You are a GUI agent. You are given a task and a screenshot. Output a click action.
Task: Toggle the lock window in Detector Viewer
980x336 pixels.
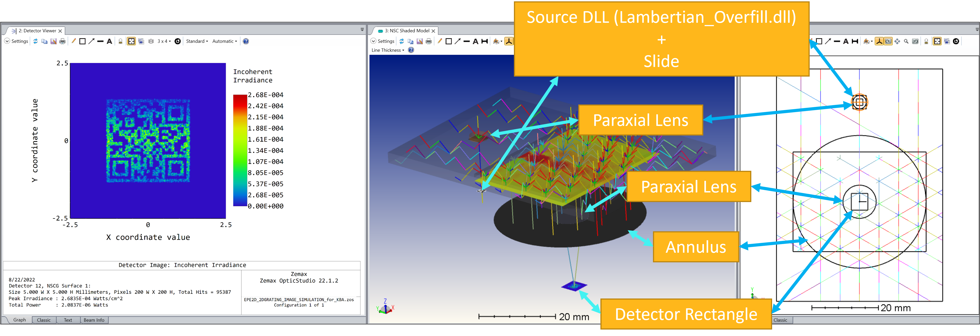120,41
